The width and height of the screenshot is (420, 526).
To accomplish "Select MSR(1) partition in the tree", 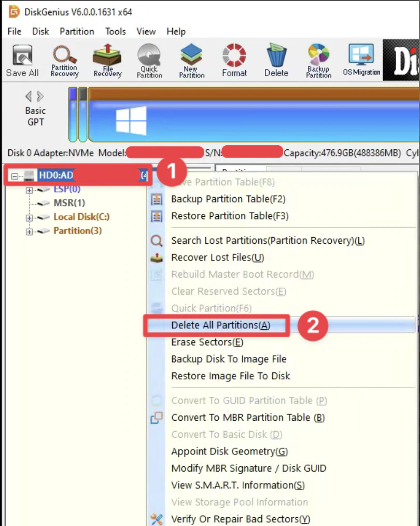I will coord(69,203).
